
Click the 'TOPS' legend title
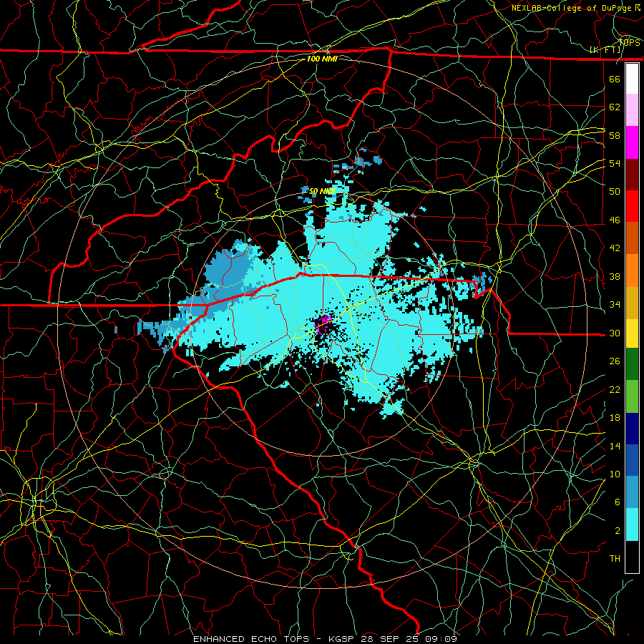pos(629,43)
